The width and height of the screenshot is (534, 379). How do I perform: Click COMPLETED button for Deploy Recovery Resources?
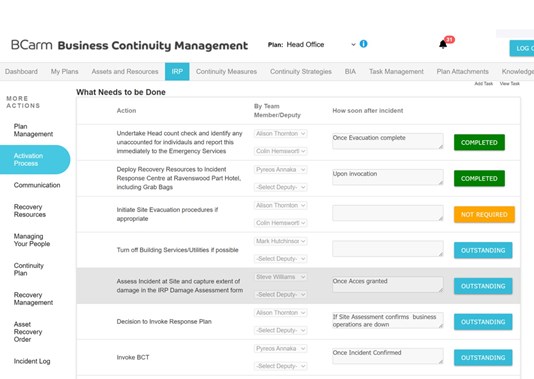[x=479, y=178]
